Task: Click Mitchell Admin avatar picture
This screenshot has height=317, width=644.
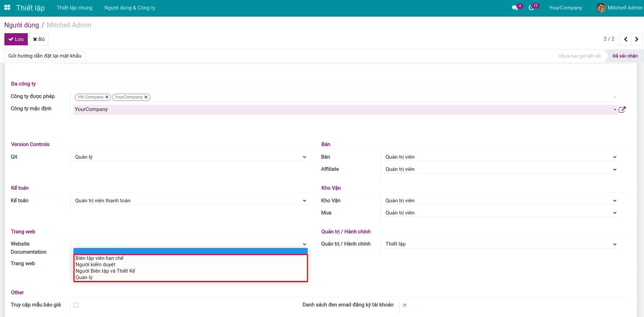Action: [x=601, y=8]
